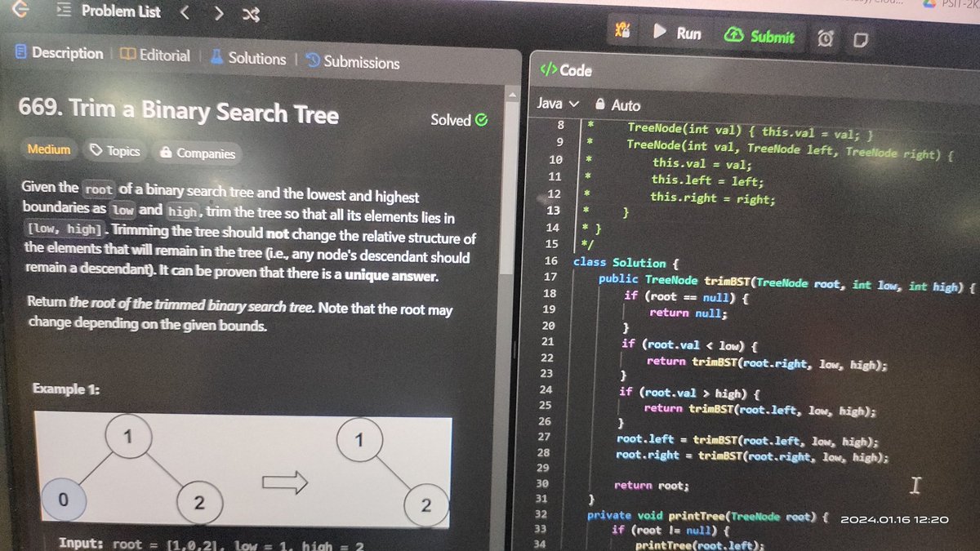This screenshot has height=551, width=980.
Task: Open the Java language dropdown
Action: point(558,104)
